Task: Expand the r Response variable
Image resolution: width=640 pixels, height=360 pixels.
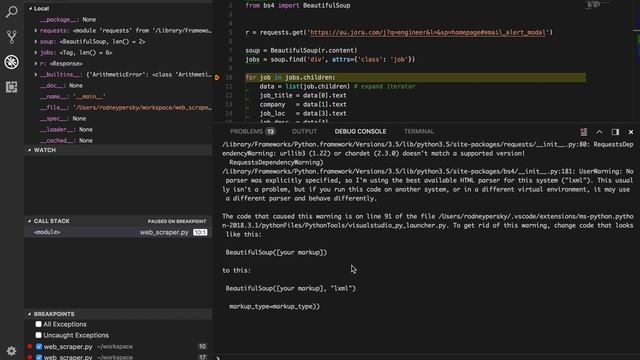Action: 36,64
